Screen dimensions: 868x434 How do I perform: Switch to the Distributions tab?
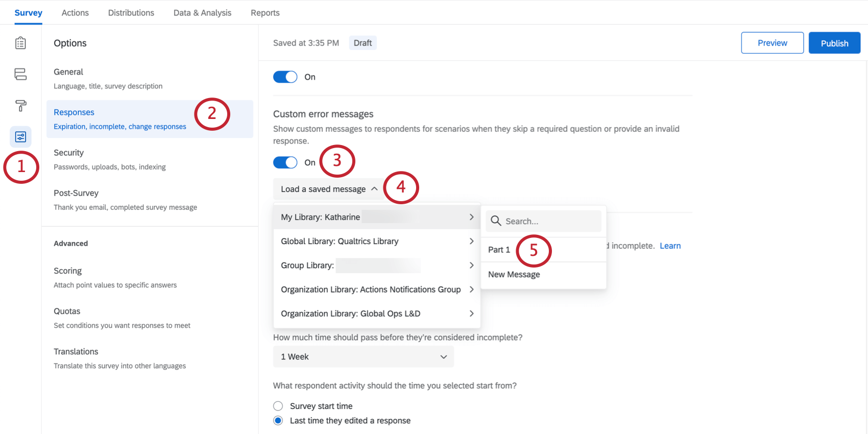[x=131, y=13]
